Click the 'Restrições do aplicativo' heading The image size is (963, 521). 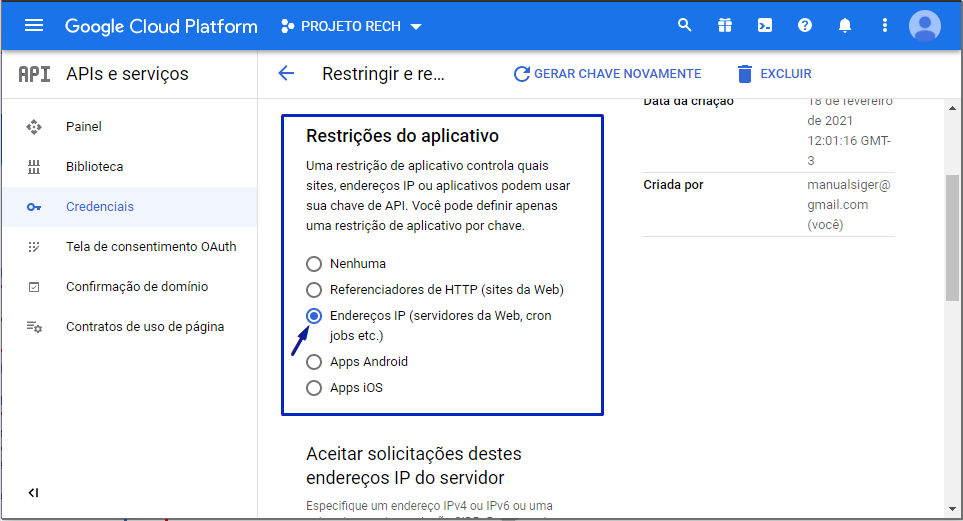pyautogui.click(x=402, y=136)
